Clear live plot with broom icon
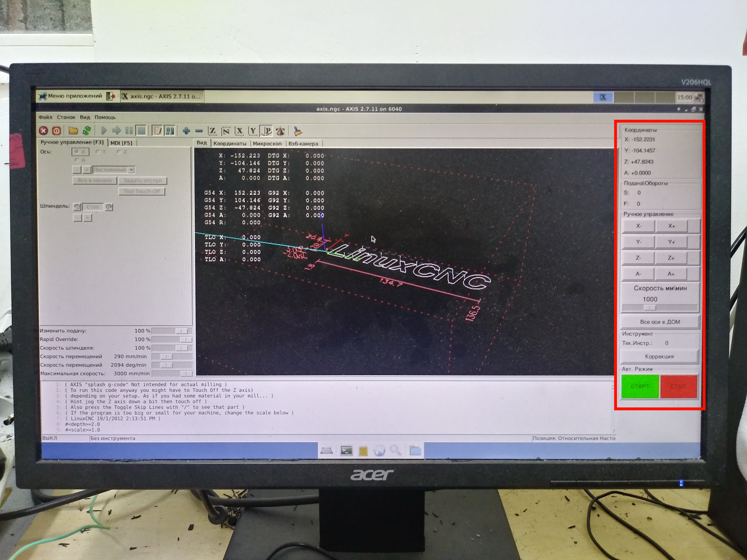Image resolution: width=747 pixels, height=560 pixels. pyautogui.click(x=298, y=131)
